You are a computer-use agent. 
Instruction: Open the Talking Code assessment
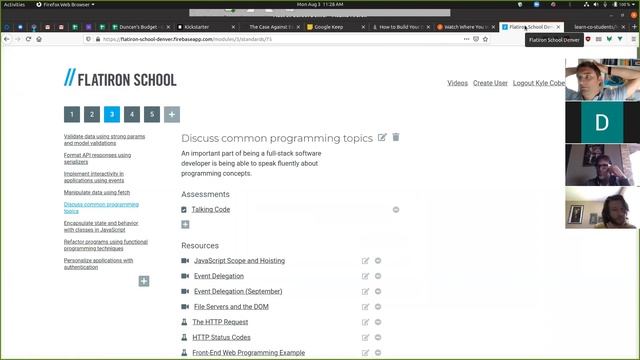coord(211,209)
